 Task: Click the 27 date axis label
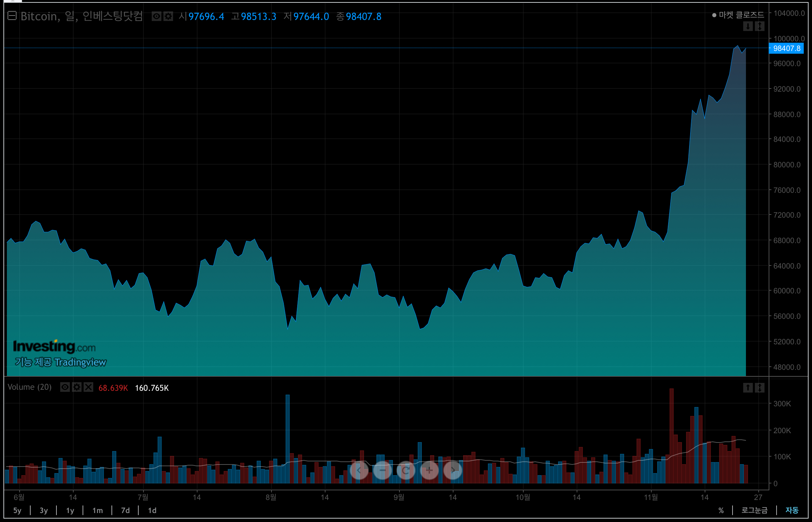(x=758, y=497)
